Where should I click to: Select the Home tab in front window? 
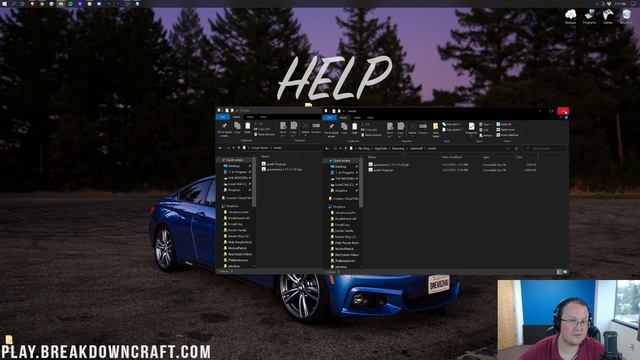343,118
